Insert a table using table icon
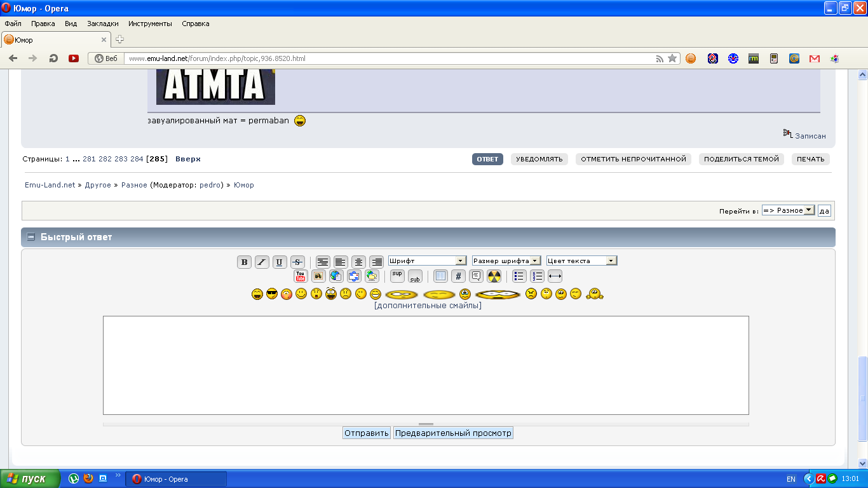 tap(440, 276)
